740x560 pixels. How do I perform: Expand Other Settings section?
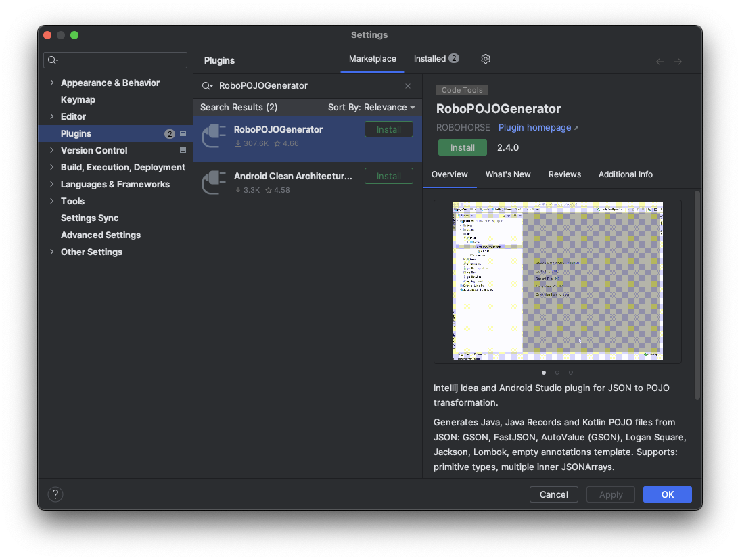(52, 252)
